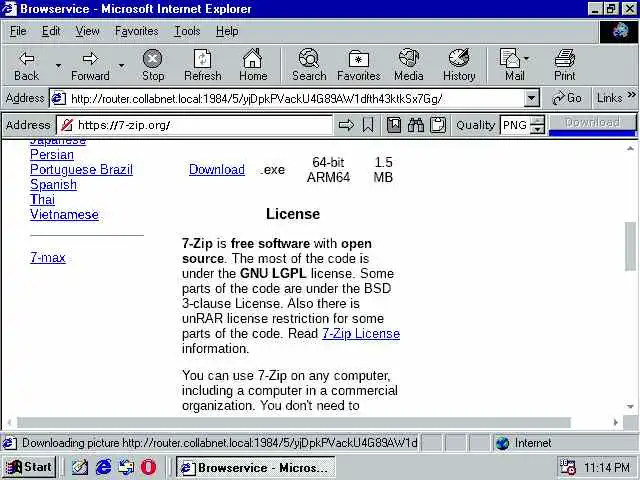Screen dimensions: 640x480
Task: Click the IE title bar icon
Action: pyautogui.click(x=9, y=9)
